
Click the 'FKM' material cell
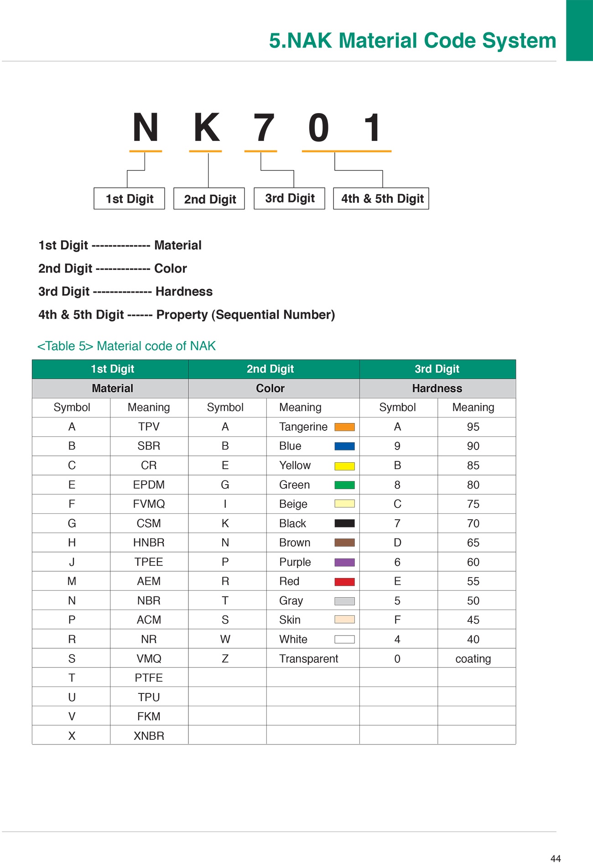pyautogui.click(x=149, y=717)
